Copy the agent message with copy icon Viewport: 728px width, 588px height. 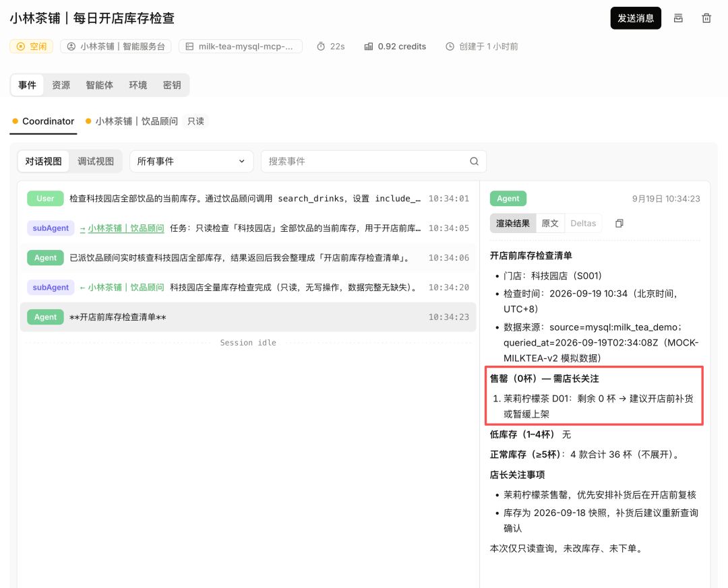[x=619, y=223]
